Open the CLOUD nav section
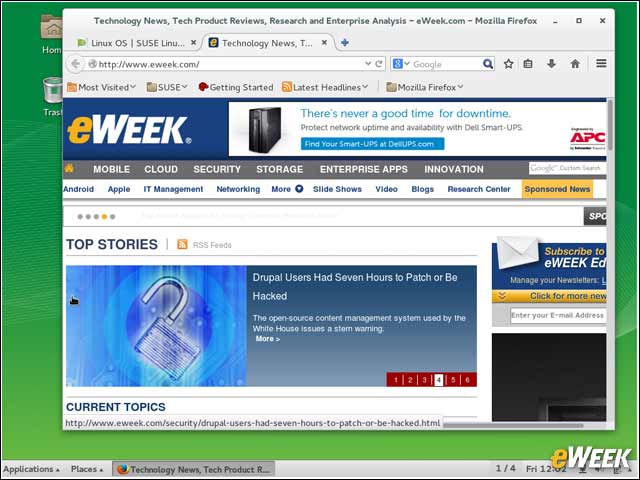This screenshot has width=640, height=480. pos(161,169)
